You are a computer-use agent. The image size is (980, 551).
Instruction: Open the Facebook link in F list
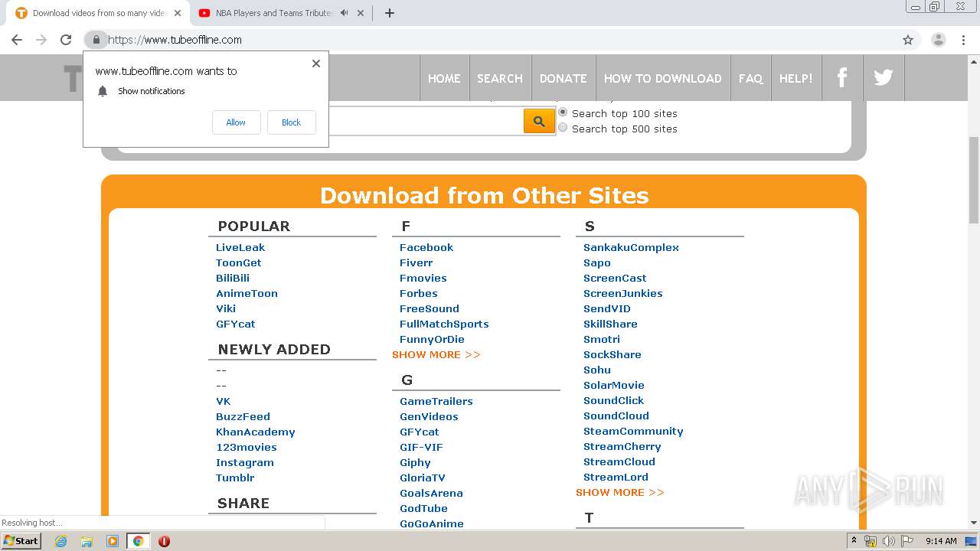(426, 247)
